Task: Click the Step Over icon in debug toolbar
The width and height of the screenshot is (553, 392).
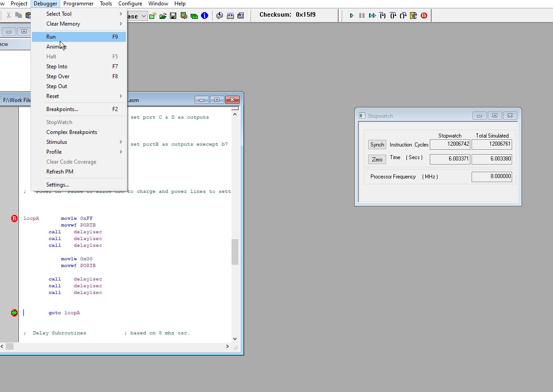Action: pos(393,15)
